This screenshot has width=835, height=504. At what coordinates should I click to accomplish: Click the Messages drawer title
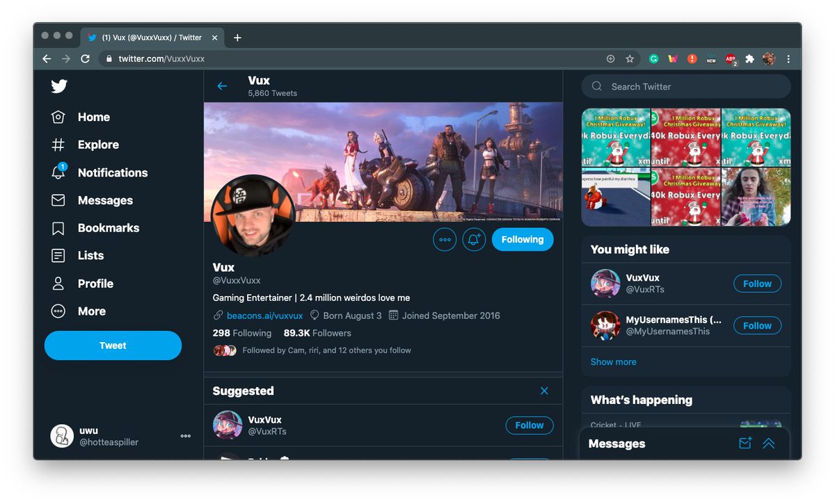[x=617, y=444]
